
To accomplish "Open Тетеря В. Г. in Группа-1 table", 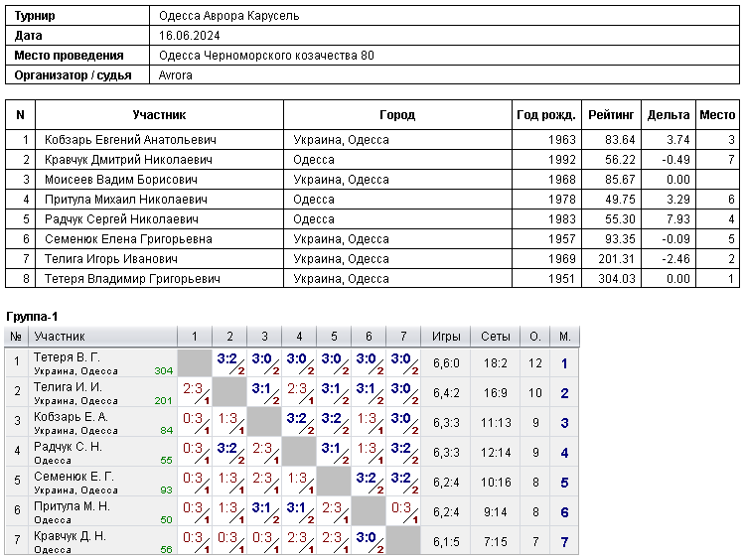I will (67, 357).
